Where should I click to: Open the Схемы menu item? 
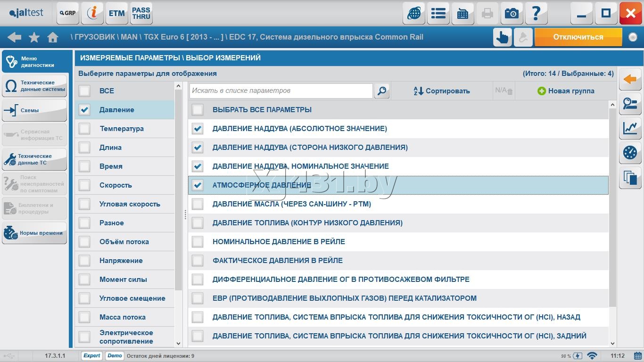point(34,110)
